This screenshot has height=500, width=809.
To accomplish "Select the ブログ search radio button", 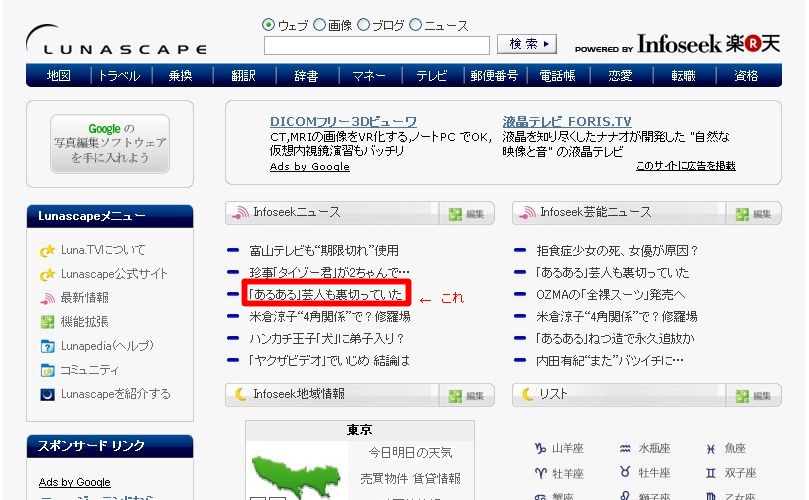I will (x=364, y=25).
